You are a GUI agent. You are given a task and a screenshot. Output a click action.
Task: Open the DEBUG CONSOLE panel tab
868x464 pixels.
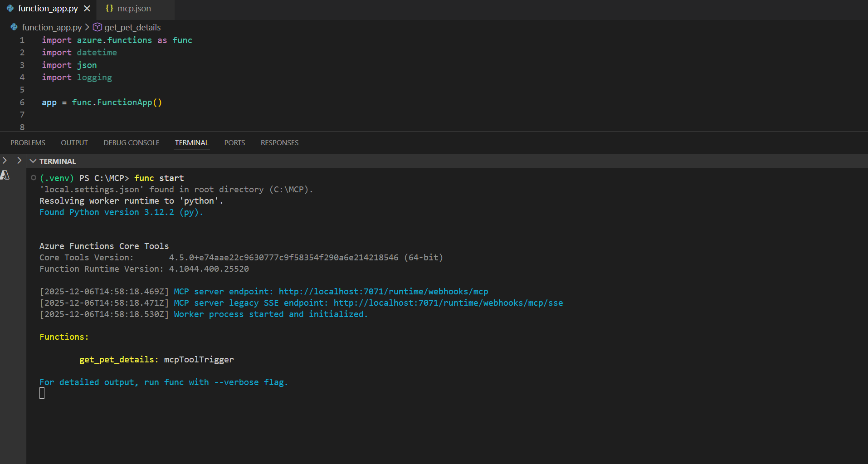tap(131, 142)
